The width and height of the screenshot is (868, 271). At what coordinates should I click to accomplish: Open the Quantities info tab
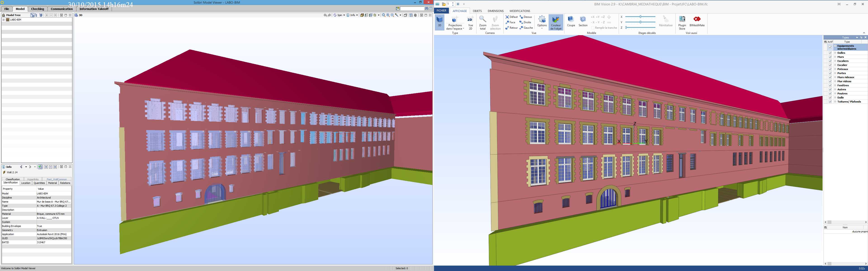39,183
